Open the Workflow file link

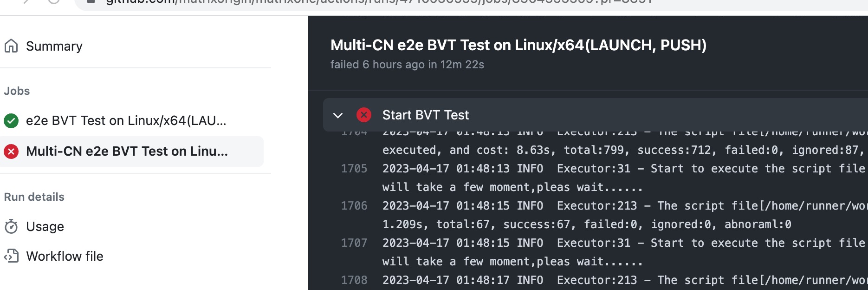point(65,256)
